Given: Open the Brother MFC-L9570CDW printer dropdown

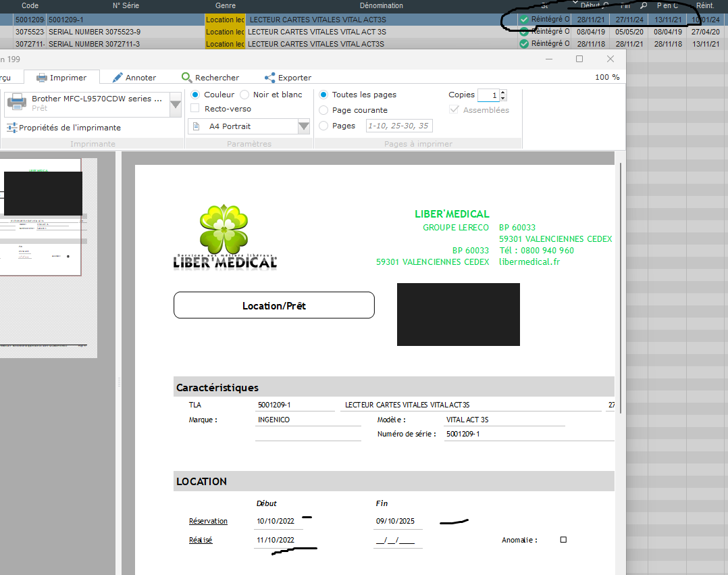Looking at the screenshot, I should [176, 105].
